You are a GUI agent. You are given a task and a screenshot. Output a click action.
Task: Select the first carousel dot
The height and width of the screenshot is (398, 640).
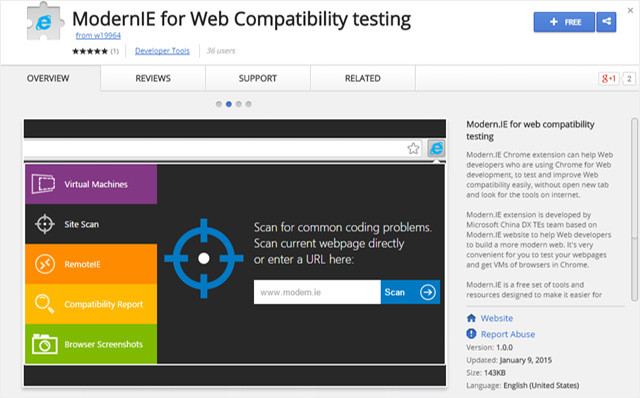[219, 104]
